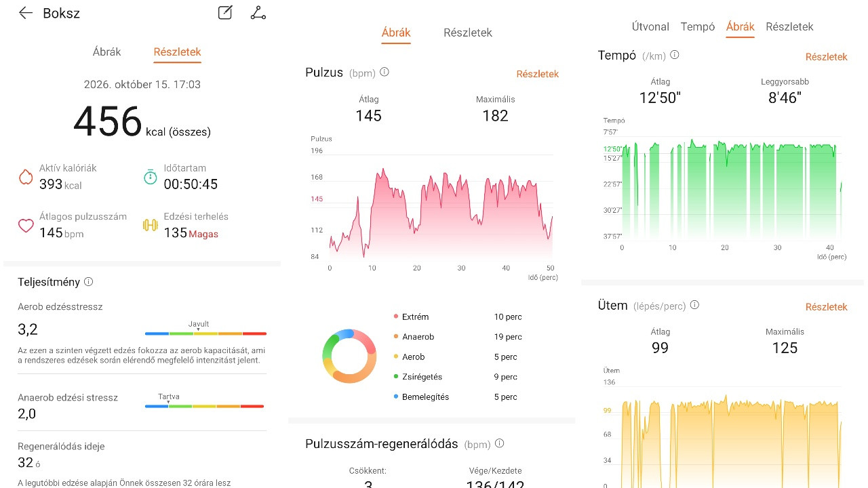Open the info icon next to Ütem (lépés/perc)
The image size is (868, 488).
click(694, 305)
